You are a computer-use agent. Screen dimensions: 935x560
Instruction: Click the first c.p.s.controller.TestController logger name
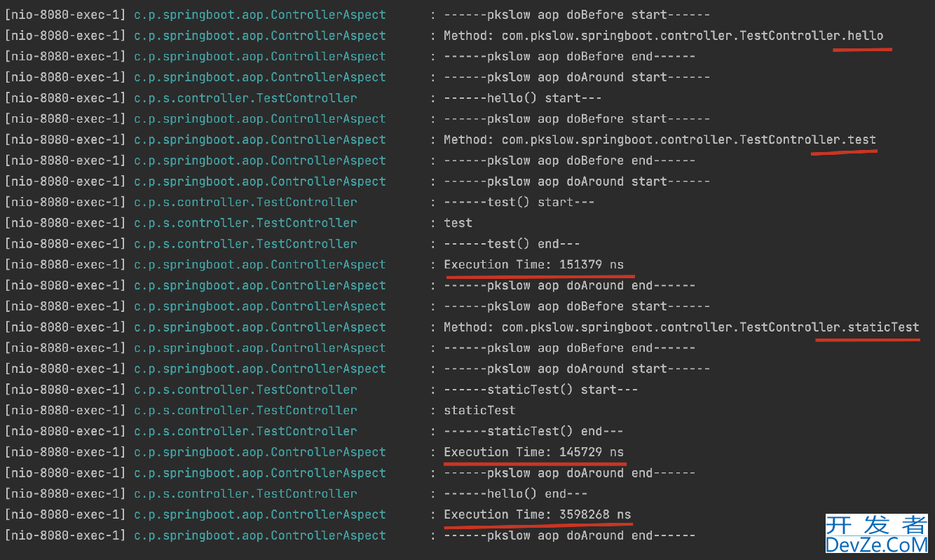click(245, 98)
